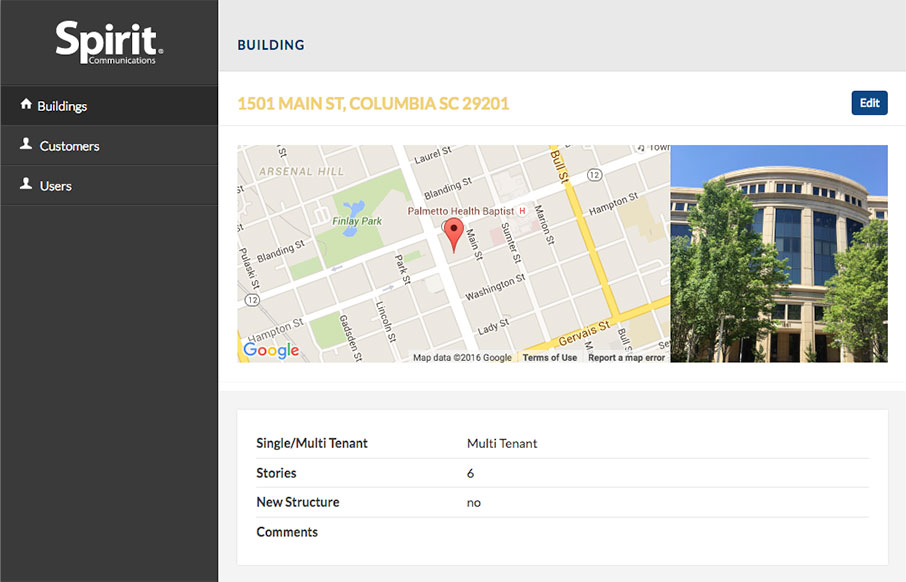The width and height of the screenshot is (906, 582).
Task: Click the Pulaski St label on map
Action: tap(250, 268)
